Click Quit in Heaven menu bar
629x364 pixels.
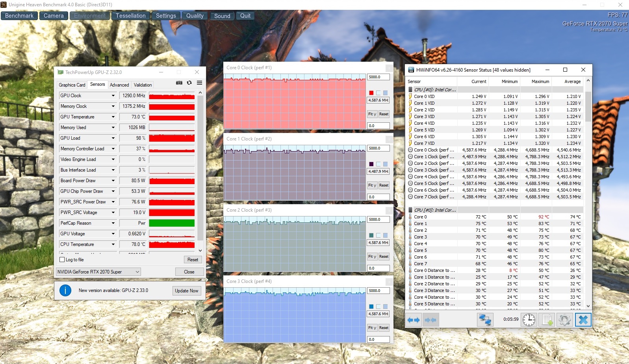(245, 16)
